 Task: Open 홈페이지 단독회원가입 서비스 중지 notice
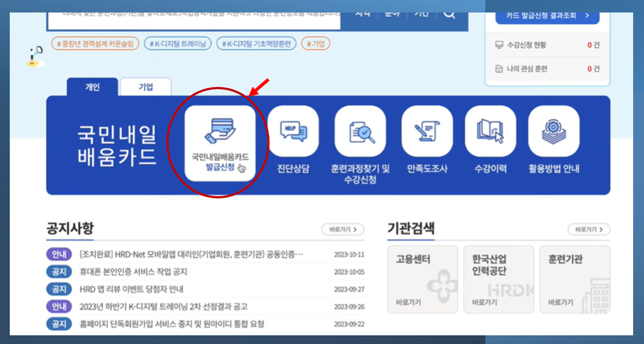[x=172, y=324]
